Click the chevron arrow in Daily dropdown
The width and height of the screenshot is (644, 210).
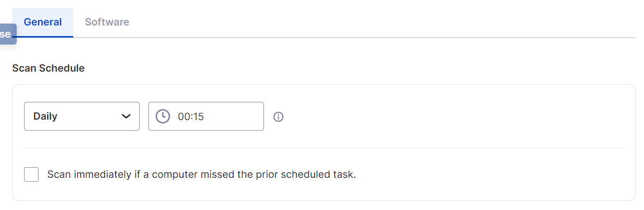pos(126,116)
